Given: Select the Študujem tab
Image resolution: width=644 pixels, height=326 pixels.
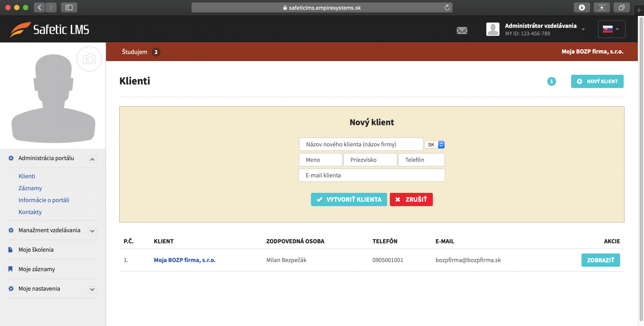Looking at the screenshot, I should pyautogui.click(x=135, y=52).
